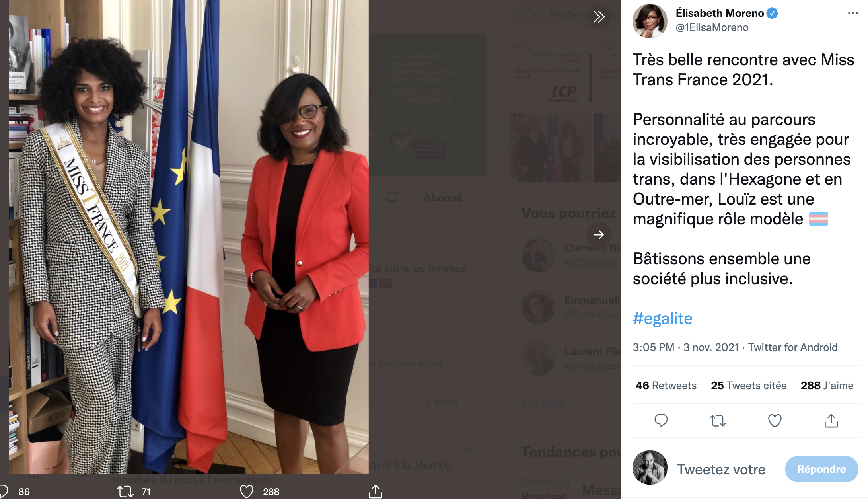Open the @1ElisaMoreno handle link
868x499 pixels.
tap(712, 27)
